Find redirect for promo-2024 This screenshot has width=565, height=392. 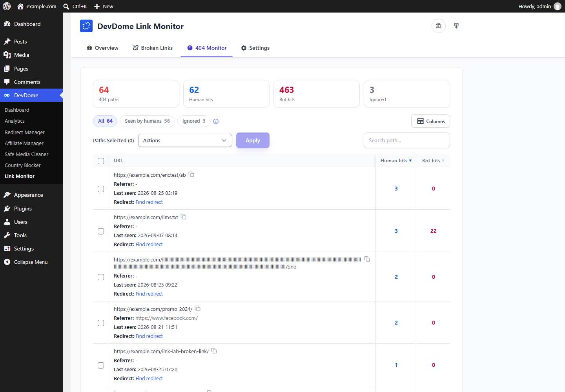[149, 336]
